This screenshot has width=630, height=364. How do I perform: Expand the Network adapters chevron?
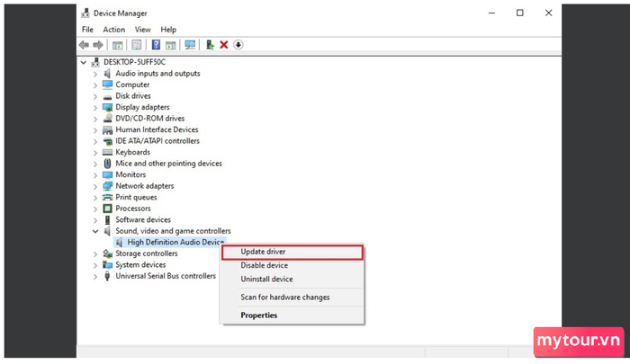[x=95, y=186]
